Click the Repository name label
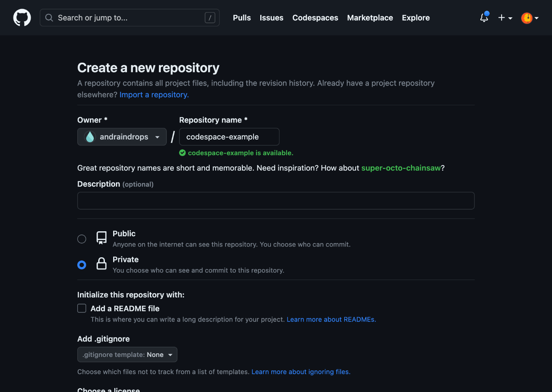 click(x=213, y=120)
